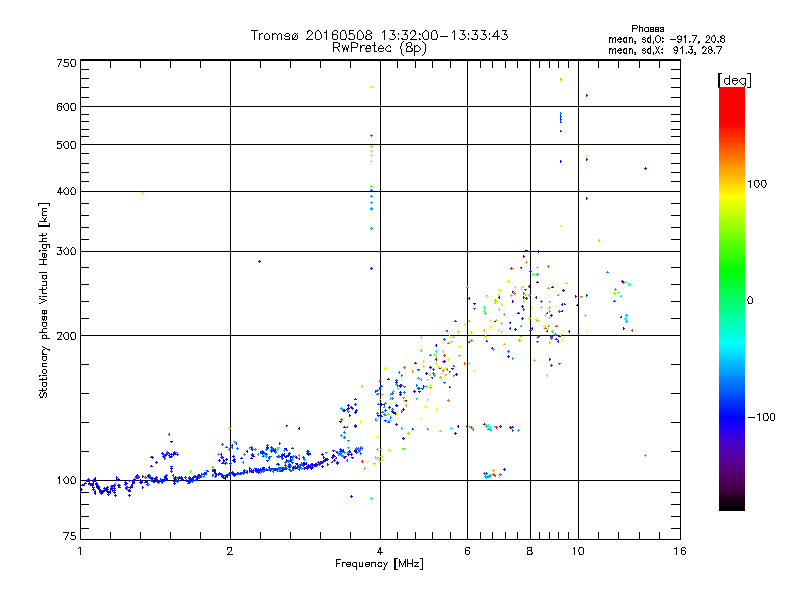Click the y-axis tick label '400'
Viewport: 800px width, 600px height.
[66, 191]
